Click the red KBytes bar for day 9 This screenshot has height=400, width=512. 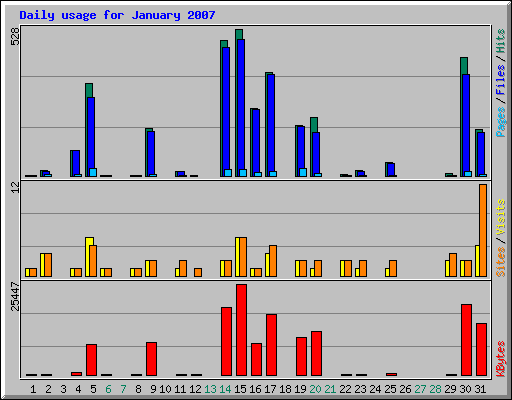(x=151, y=359)
